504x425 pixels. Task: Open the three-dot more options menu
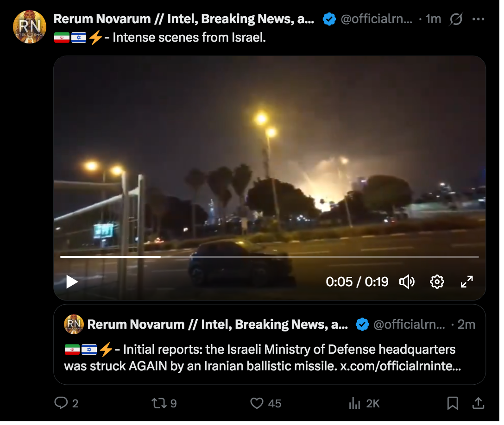pyautogui.click(x=478, y=19)
